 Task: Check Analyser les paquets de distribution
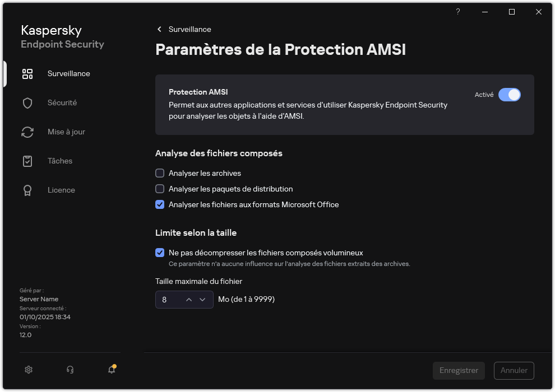160,189
